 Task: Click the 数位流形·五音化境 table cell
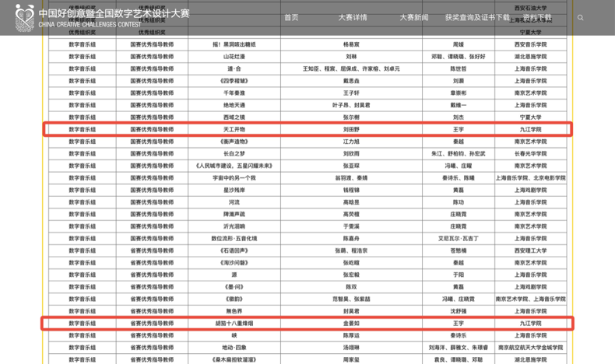[x=234, y=239]
